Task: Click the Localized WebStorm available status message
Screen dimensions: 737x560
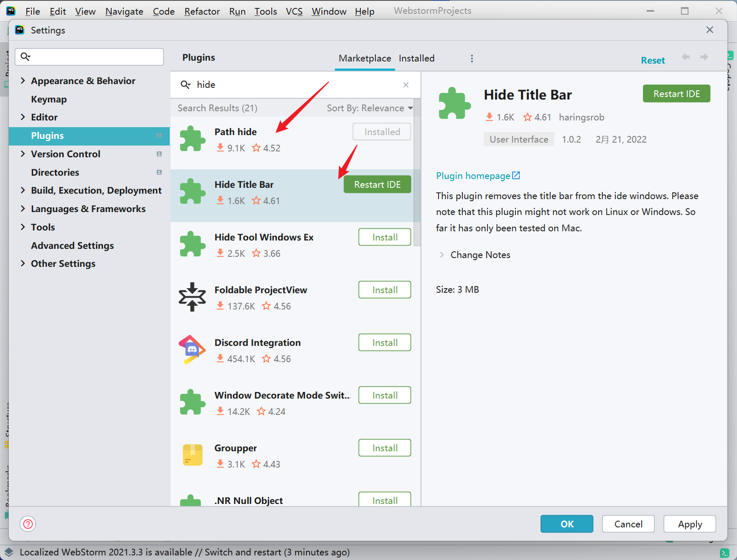Action: 185,552
